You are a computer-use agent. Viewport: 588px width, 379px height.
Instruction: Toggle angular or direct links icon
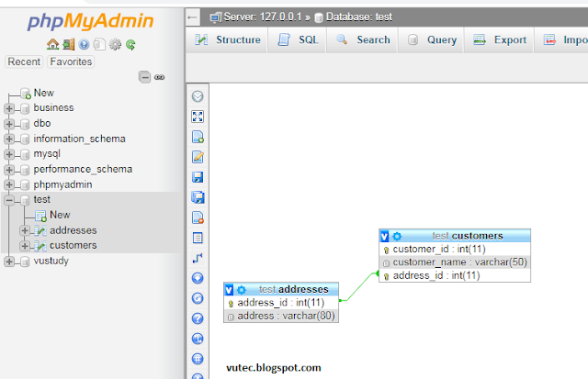click(198, 339)
